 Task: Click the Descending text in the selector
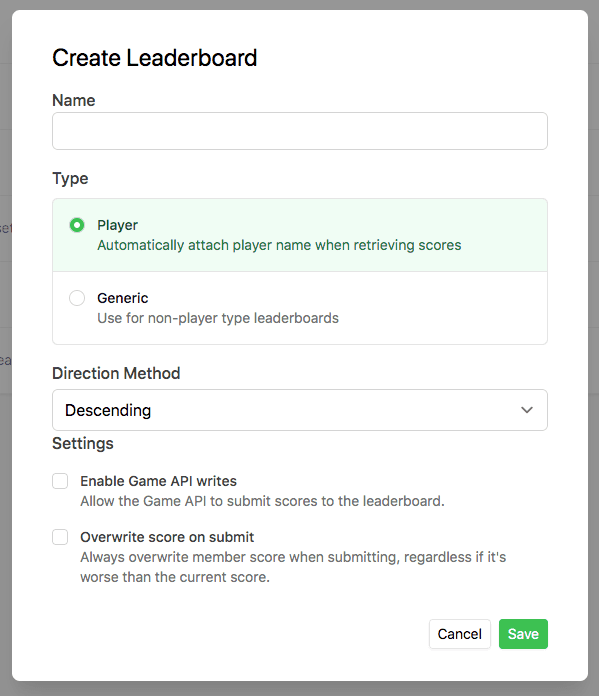click(x=108, y=410)
